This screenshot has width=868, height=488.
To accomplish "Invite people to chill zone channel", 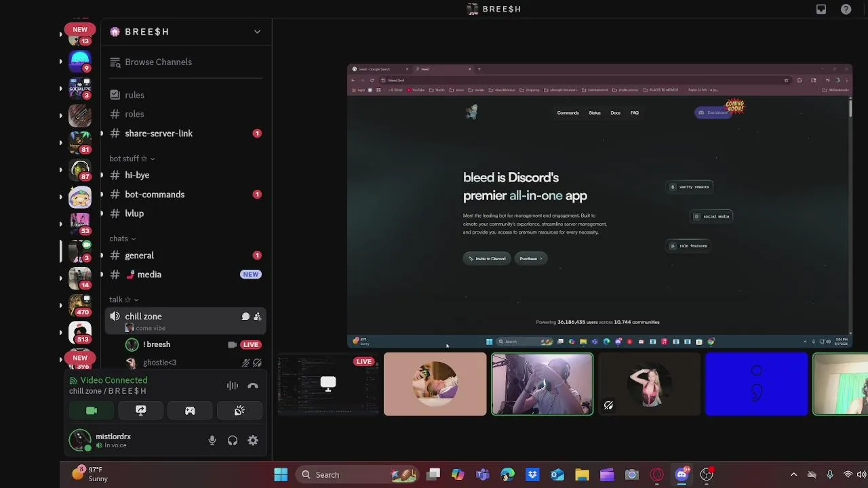I will (257, 317).
